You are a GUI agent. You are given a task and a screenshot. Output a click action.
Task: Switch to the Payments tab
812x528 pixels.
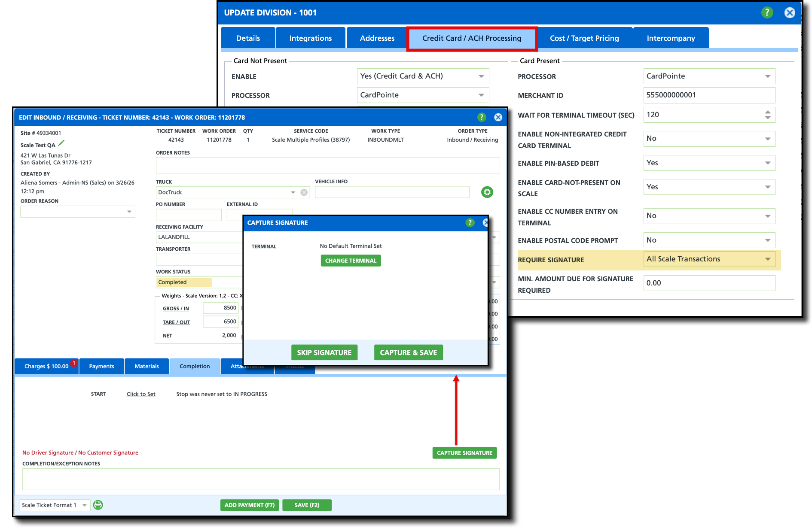click(x=101, y=366)
